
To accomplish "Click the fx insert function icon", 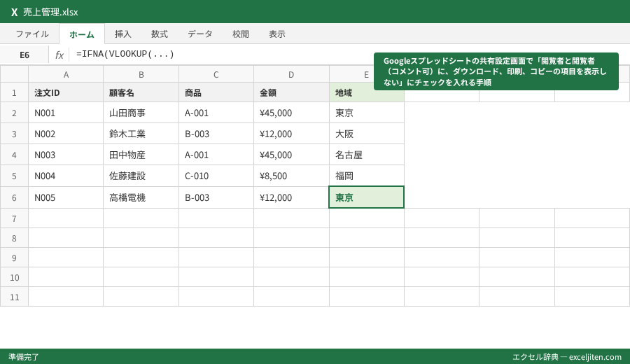I will click(x=59, y=55).
